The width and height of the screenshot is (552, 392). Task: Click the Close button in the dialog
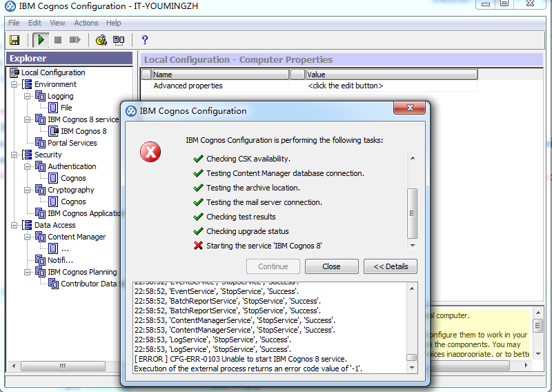(332, 266)
